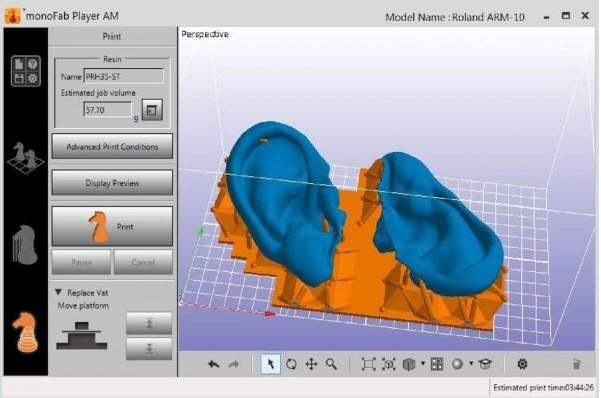Screen dimensions: 601x398
Task: Collapse the Replace Vat section
Action: (x=58, y=292)
